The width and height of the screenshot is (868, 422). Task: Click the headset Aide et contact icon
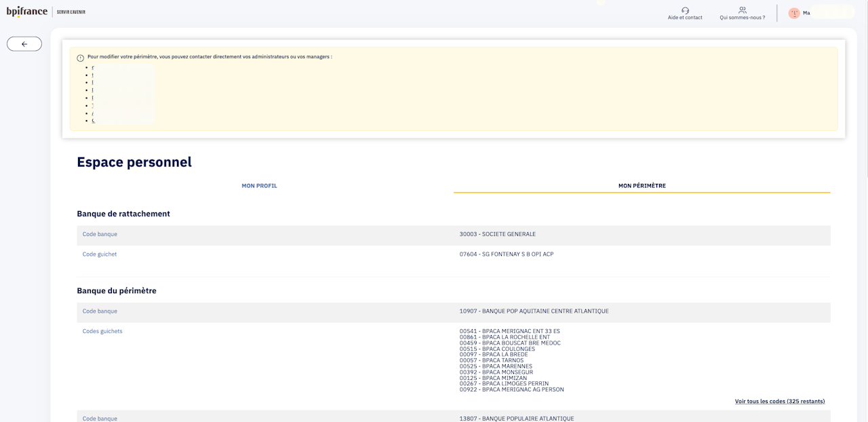click(x=685, y=10)
